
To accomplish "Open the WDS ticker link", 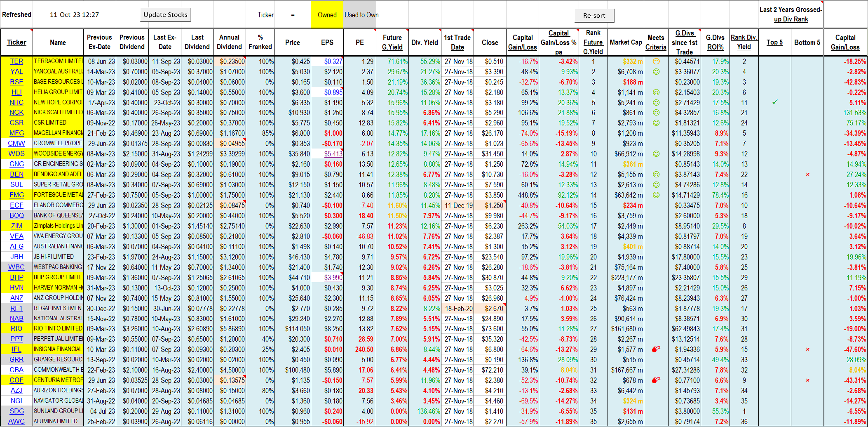I will point(16,154).
